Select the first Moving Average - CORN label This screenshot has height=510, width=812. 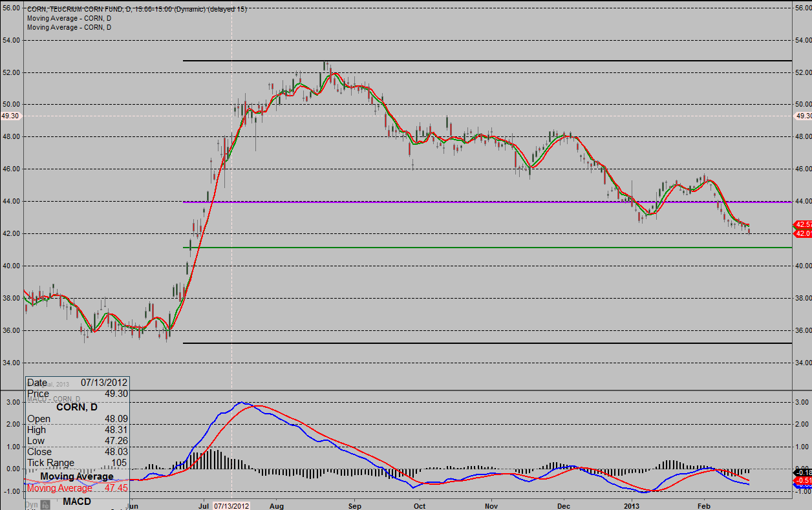click(x=69, y=18)
